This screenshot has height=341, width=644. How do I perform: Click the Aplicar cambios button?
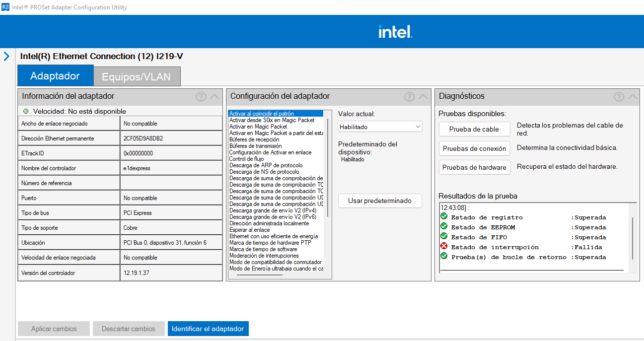coord(54,329)
